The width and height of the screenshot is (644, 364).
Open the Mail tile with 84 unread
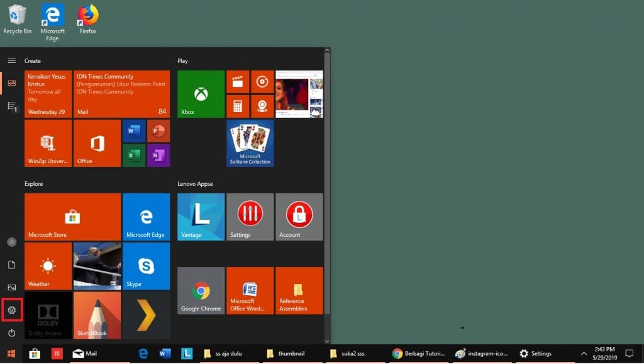click(x=121, y=94)
